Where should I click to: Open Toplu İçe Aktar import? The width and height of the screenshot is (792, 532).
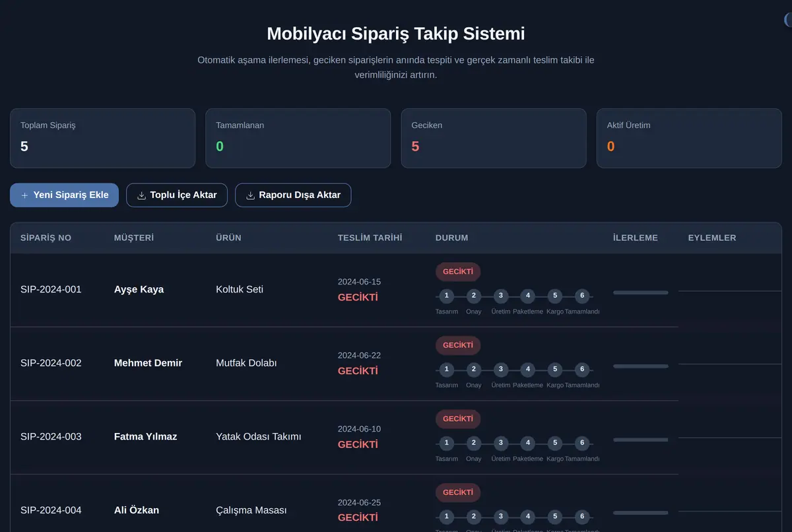[x=177, y=195]
